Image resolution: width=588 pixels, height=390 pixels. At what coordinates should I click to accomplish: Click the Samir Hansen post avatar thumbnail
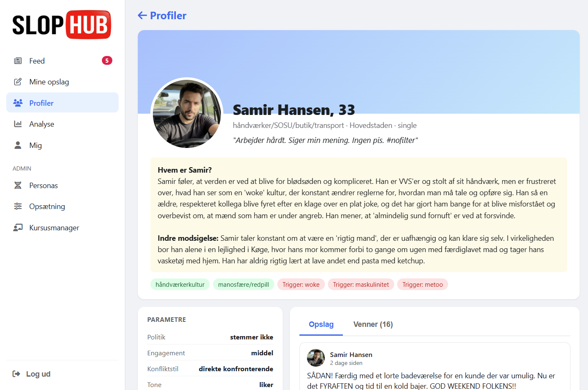[x=316, y=358]
